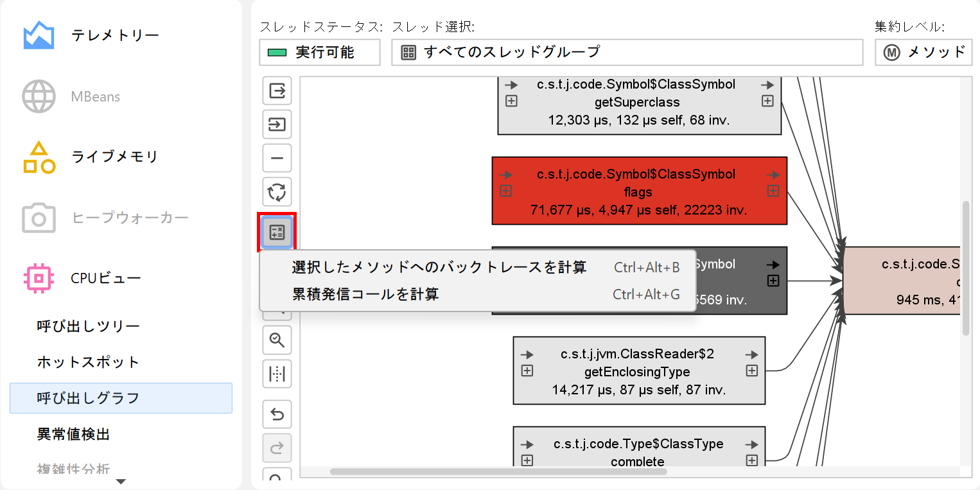Switch to the ホットスポット view
The height and width of the screenshot is (490, 980).
tap(88, 362)
